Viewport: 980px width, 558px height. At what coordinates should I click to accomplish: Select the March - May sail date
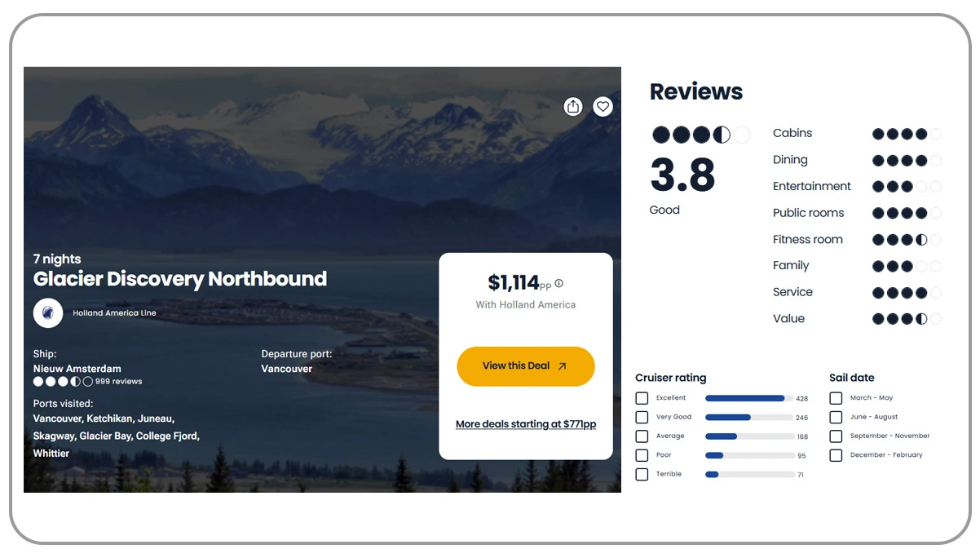click(x=836, y=397)
